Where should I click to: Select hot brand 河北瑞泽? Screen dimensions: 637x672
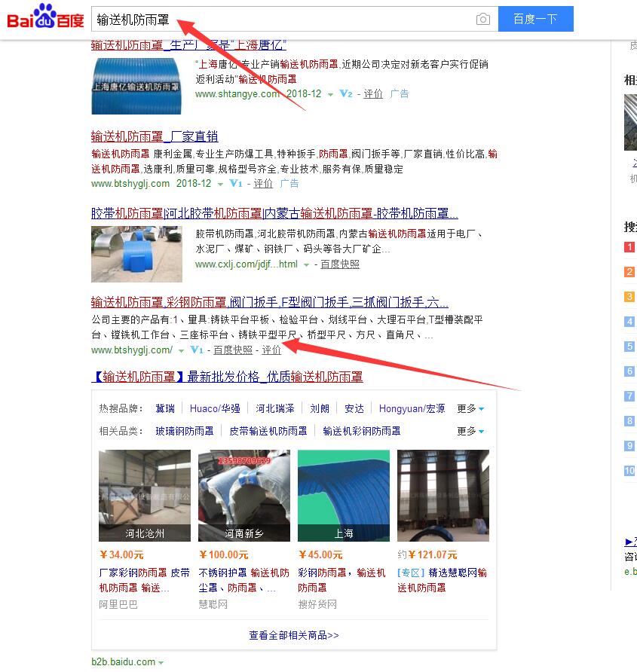tap(275, 408)
